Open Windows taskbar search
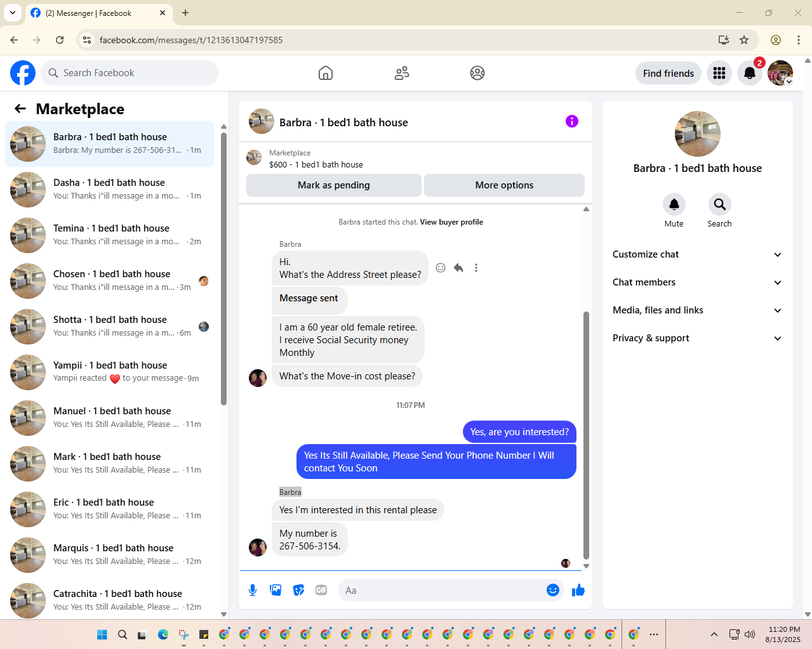The image size is (812, 649). tap(123, 634)
